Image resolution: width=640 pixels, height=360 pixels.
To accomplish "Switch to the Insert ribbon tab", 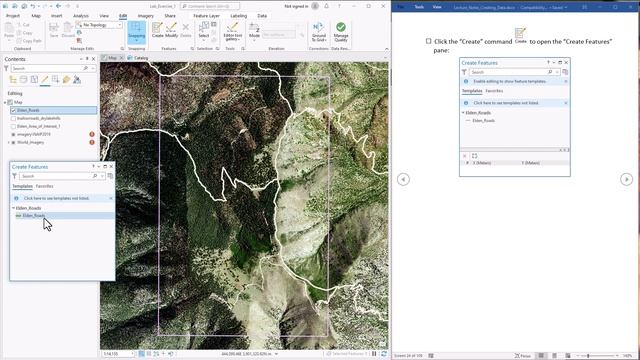I will pos(56,16).
